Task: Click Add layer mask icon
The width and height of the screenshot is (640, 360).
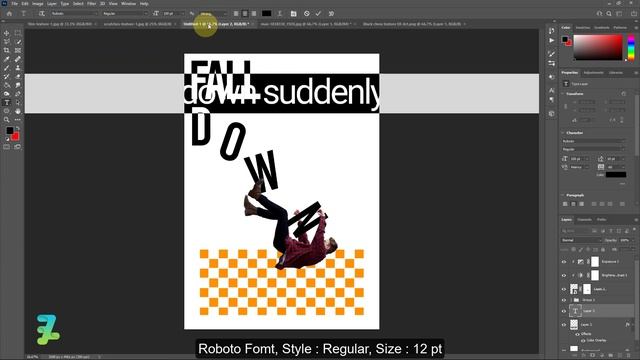Action: [x=593, y=356]
